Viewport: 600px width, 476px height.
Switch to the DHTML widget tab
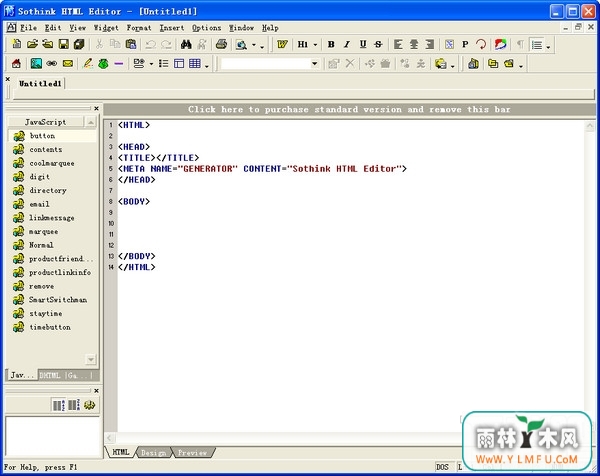pyautogui.click(x=50, y=375)
